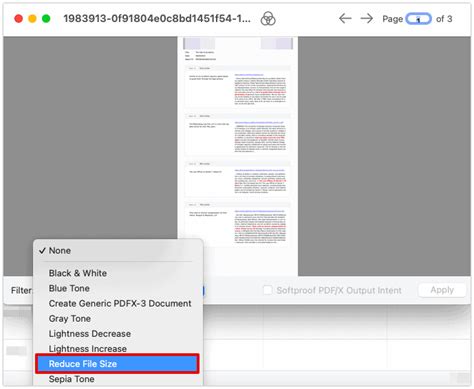The height and width of the screenshot is (389, 474).
Task: Choose Sepia Tone filter
Action: pyautogui.click(x=118, y=379)
